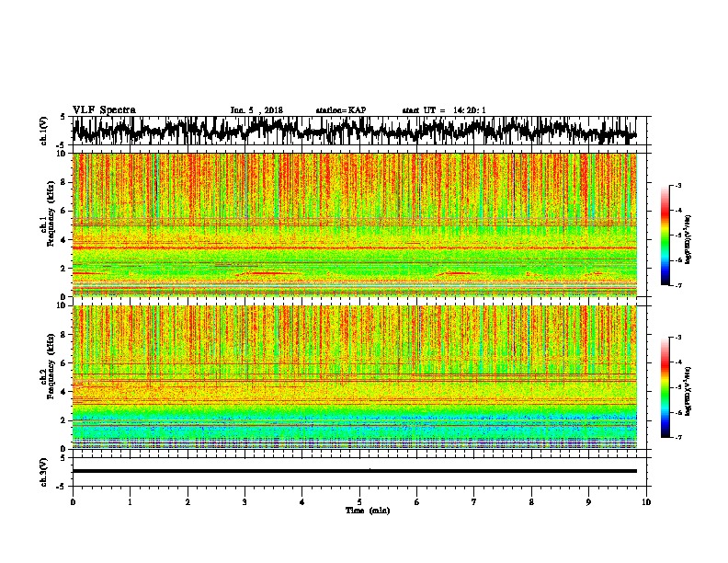Click the time axis tick label "7"
This screenshot has width=728, height=563.
coord(474,502)
